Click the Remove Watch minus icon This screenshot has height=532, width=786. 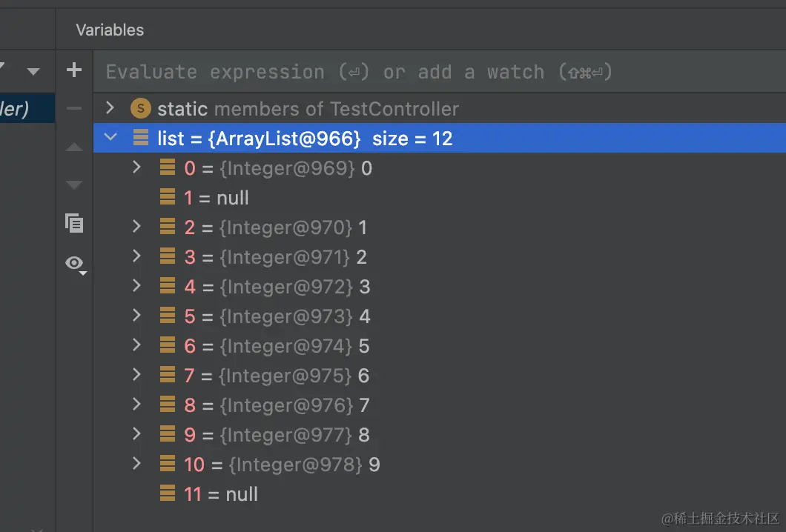click(x=74, y=109)
